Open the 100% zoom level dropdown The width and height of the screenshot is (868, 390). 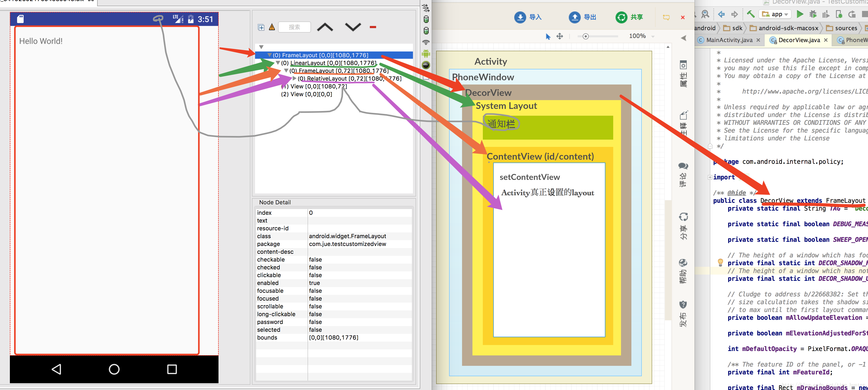coord(642,36)
